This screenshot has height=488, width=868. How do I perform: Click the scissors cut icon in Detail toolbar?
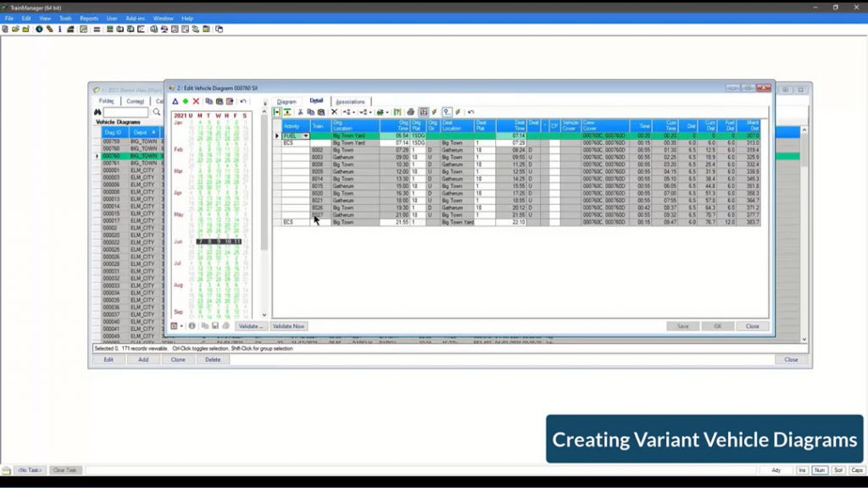tap(300, 112)
